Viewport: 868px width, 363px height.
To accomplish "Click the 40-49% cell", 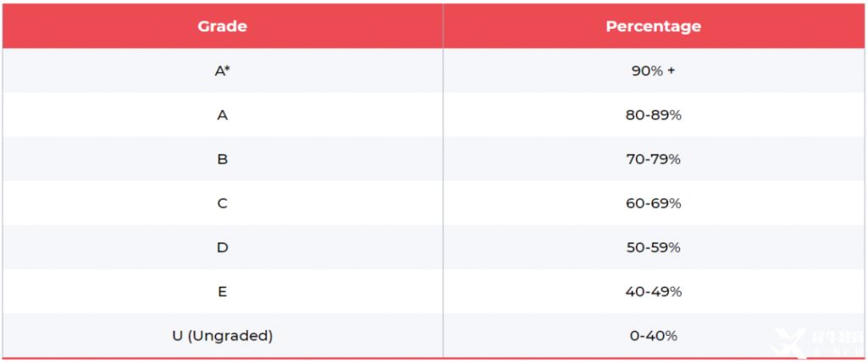I will click(653, 292).
